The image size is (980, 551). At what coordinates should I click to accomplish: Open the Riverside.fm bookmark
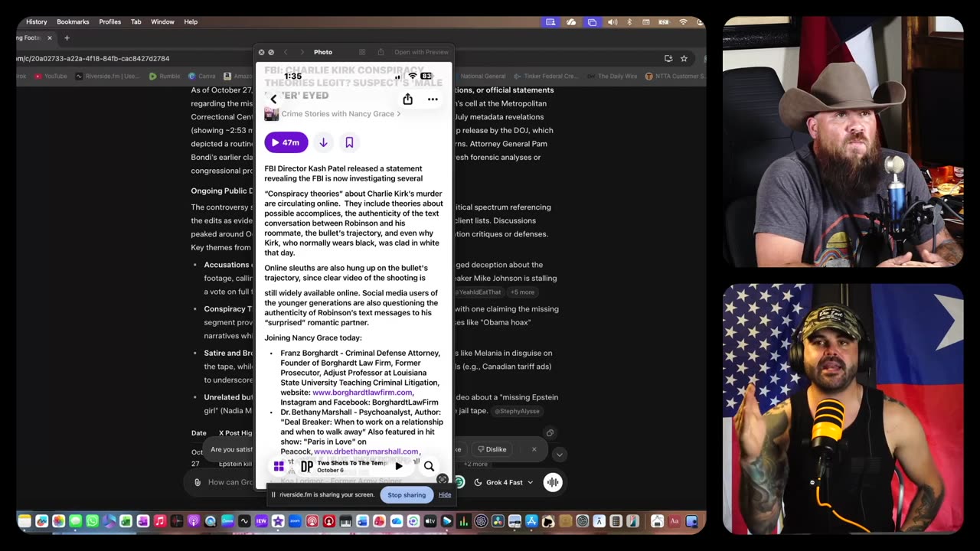[106, 77]
